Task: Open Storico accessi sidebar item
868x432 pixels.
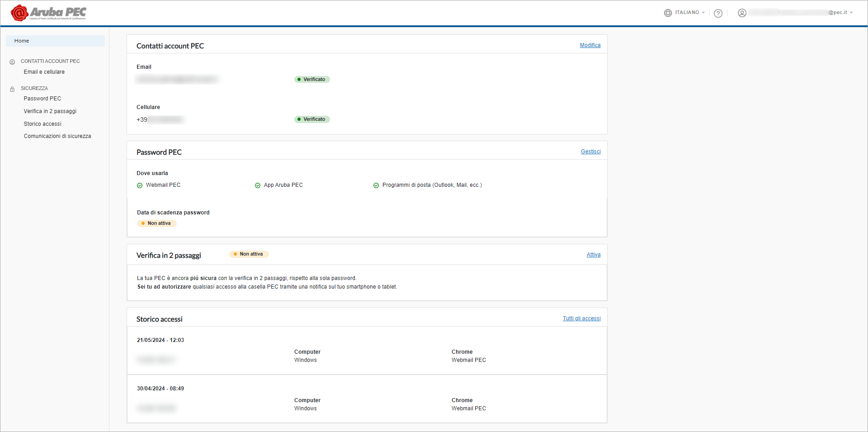Action: (42, 124)
